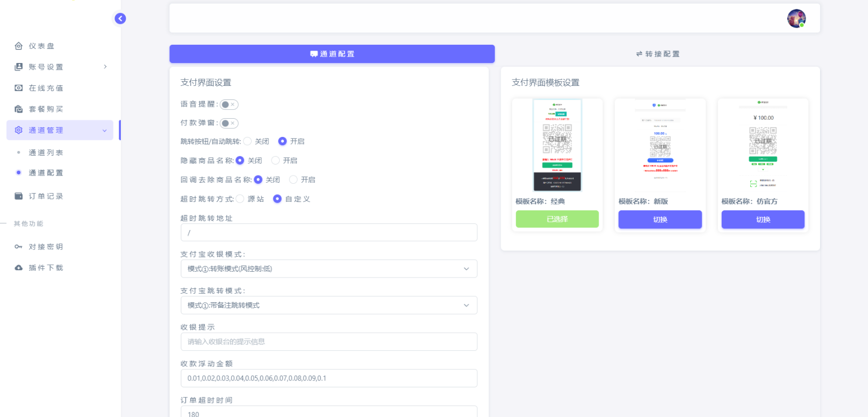Click the API key (对接密钥) key icon
Viewport: 868px width, 417px height.
click(x=19, y=247)
